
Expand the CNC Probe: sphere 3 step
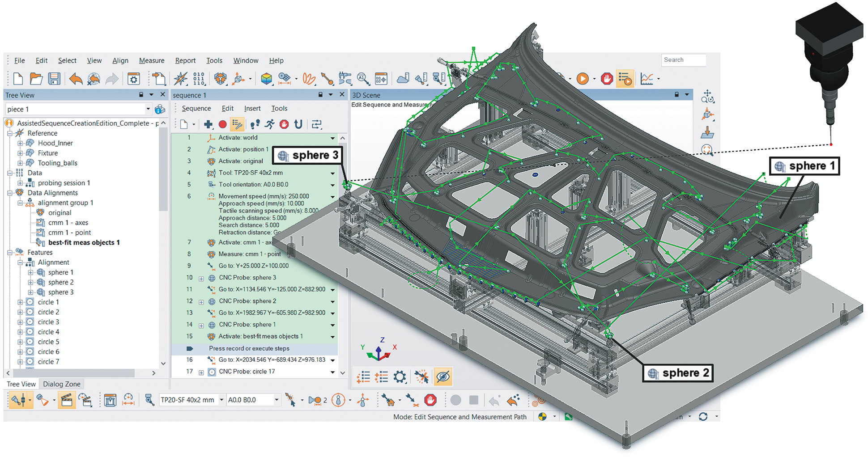click(x=202, y=278)
